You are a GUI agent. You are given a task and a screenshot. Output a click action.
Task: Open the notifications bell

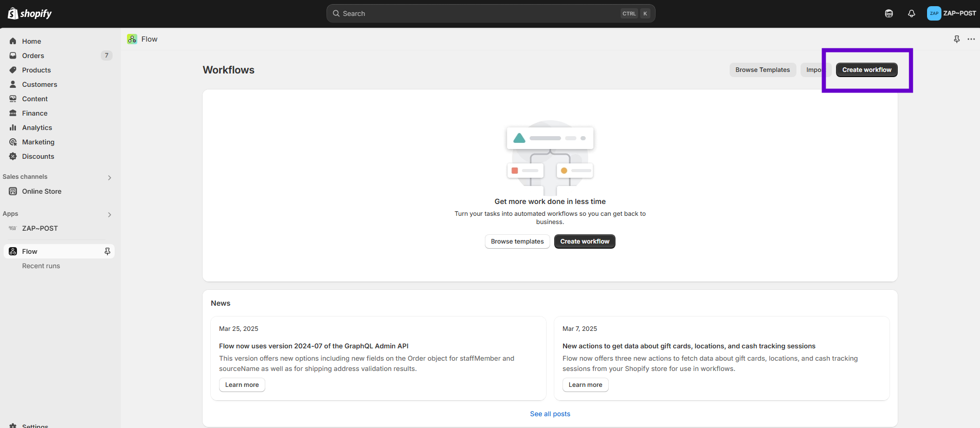click(x=911, y=13)
